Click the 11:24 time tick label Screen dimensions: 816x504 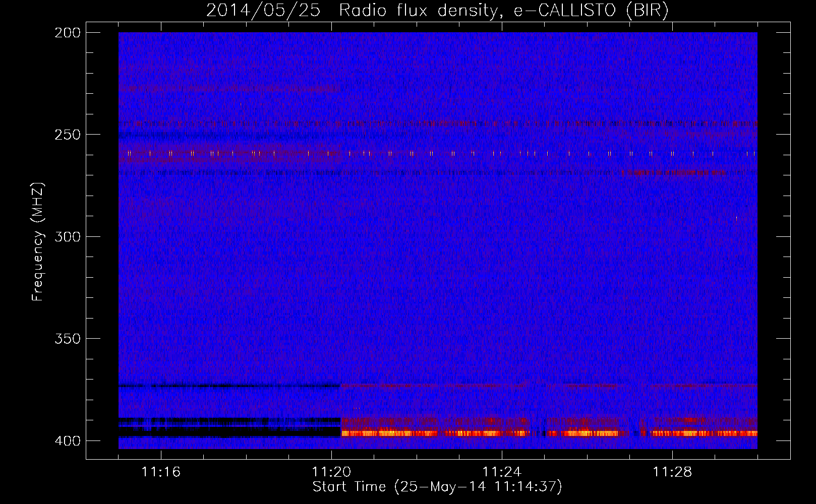(502, 472)
